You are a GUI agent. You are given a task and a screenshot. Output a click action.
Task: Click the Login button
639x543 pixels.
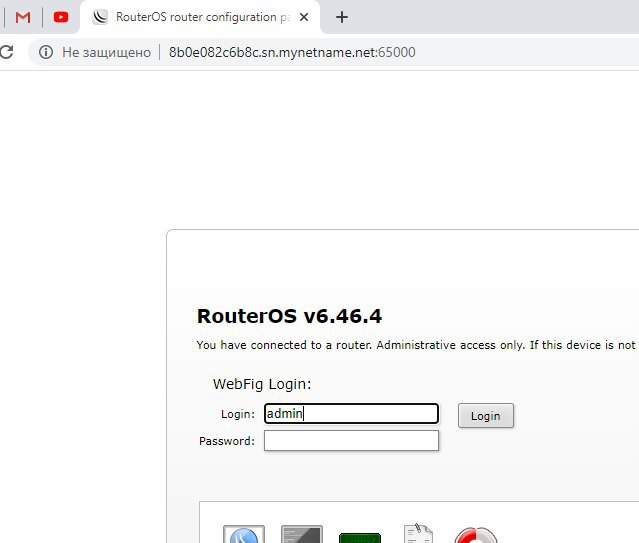pyautogui.click(x=486, y=416)
